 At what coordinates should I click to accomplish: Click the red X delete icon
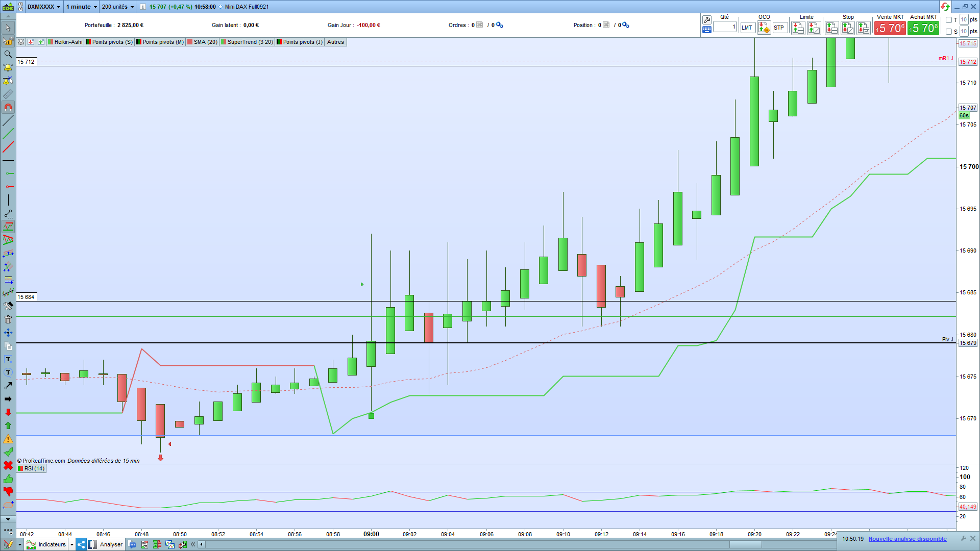click(8, 465)
